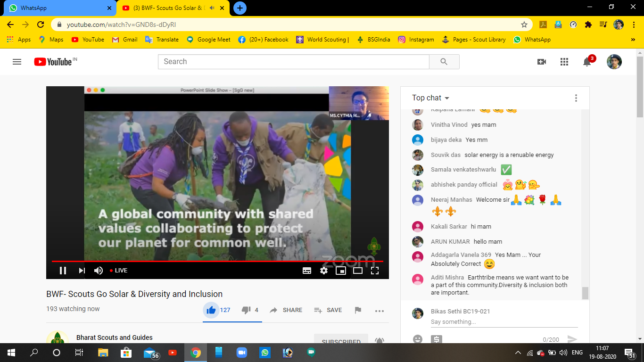Enable theater mode view
Viewport: 644px width, 362px height.
coord(358,271)
